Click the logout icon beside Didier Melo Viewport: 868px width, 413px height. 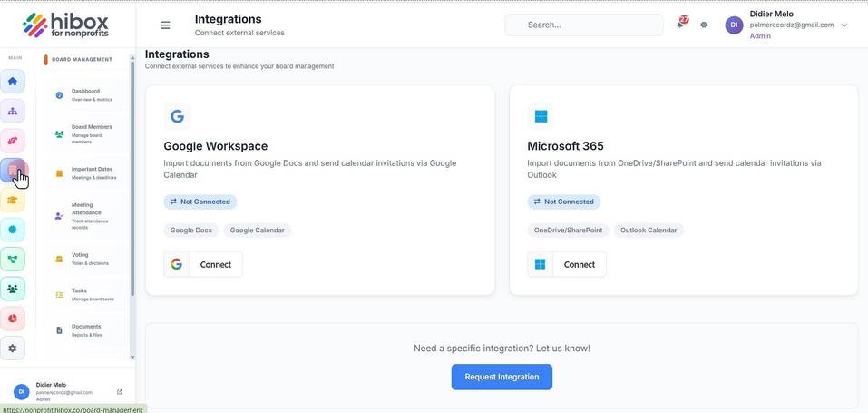click(120, 392)
